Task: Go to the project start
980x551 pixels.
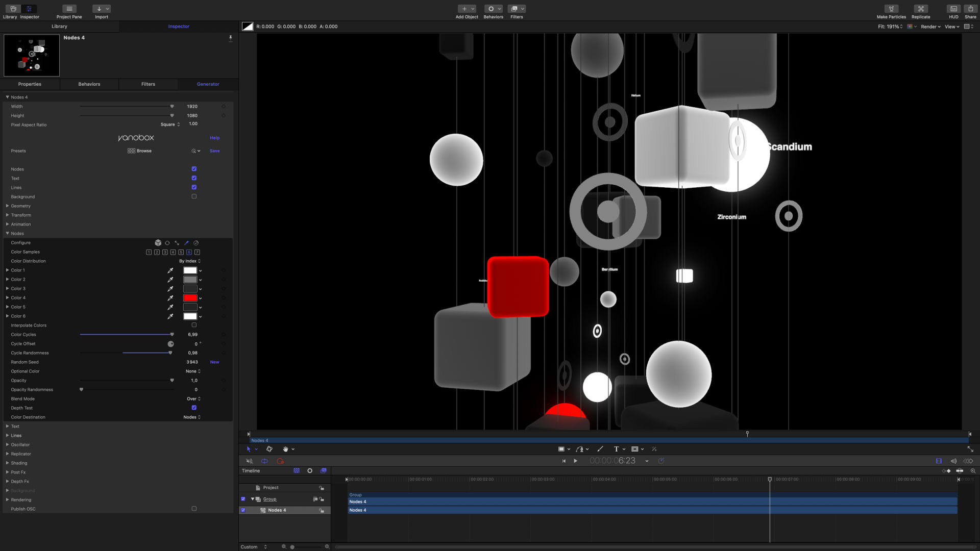Action: (564, 461)
